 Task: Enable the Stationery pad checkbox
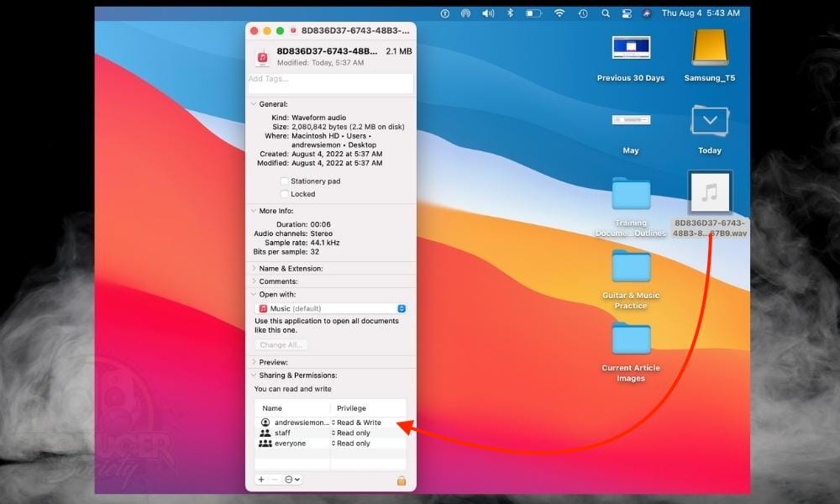pos(285,181)
